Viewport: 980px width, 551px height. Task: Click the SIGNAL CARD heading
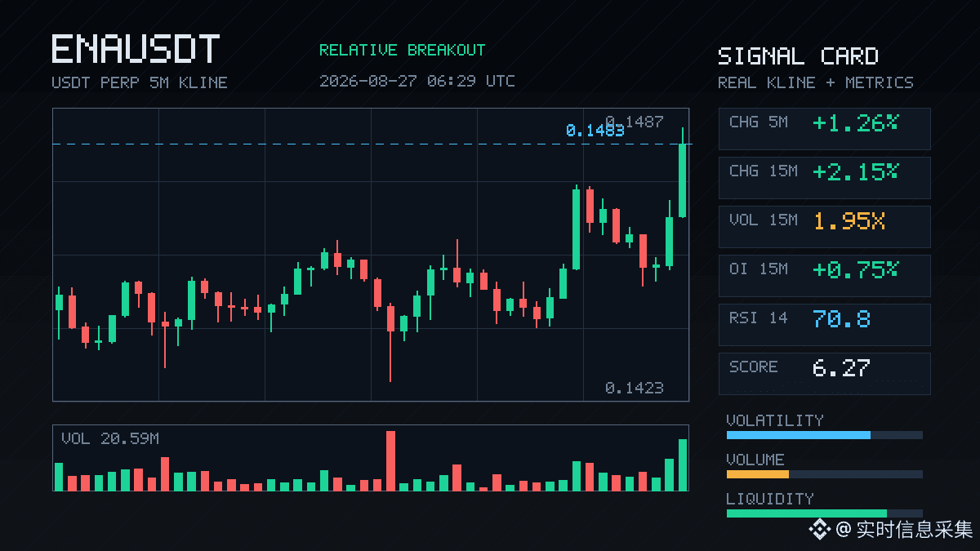[798, 56]
